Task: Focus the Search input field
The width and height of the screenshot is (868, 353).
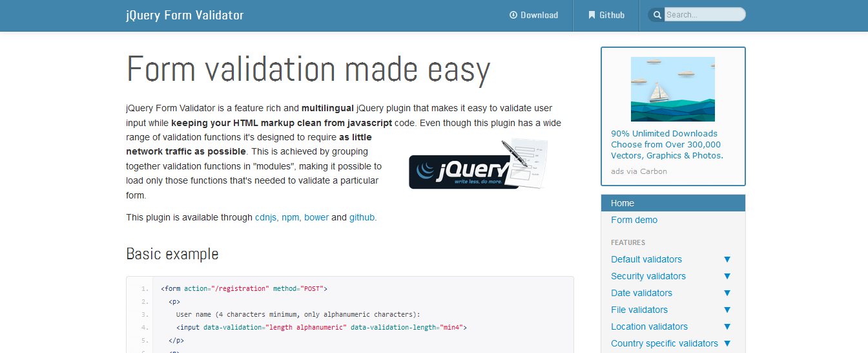Action: pyautogui.click(x=704, y=15)
